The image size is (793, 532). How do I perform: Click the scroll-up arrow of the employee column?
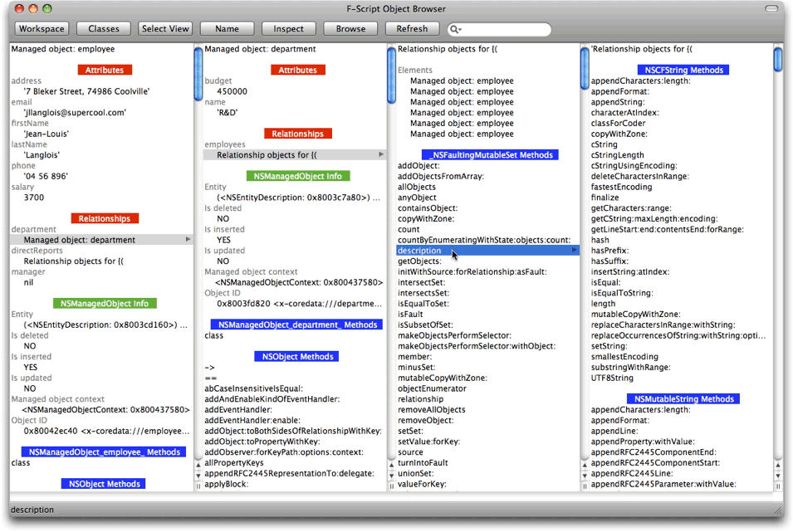coord(198,465)
